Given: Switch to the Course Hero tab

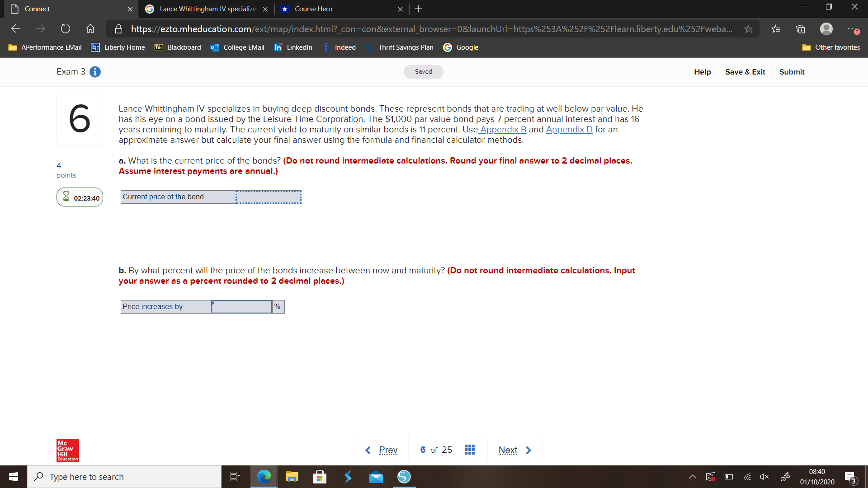Looking at the screenshot, I should (313, 9).
